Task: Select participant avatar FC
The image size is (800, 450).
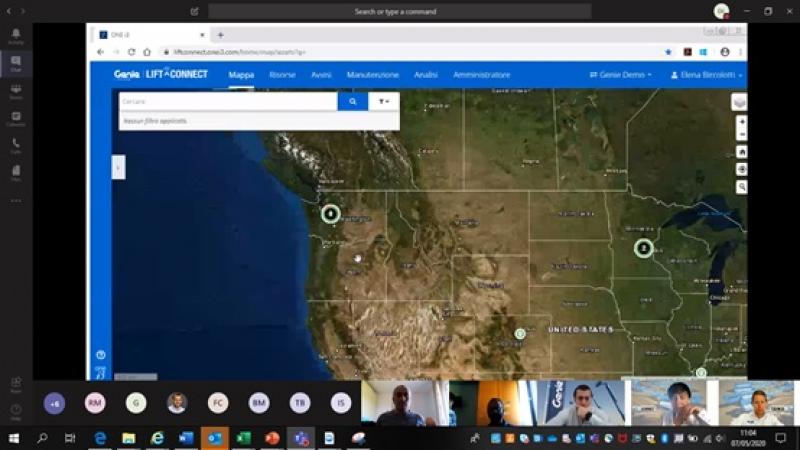Action: [x=218, y=403]
